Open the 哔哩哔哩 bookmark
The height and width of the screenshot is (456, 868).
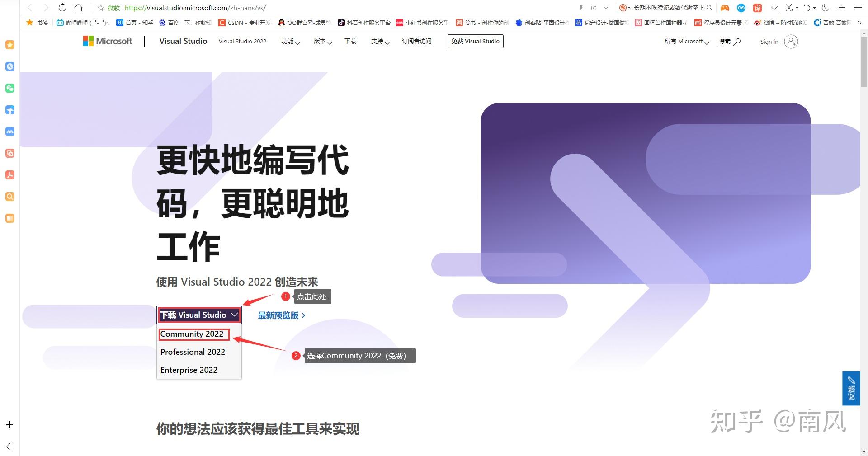[x=83, y=23]
